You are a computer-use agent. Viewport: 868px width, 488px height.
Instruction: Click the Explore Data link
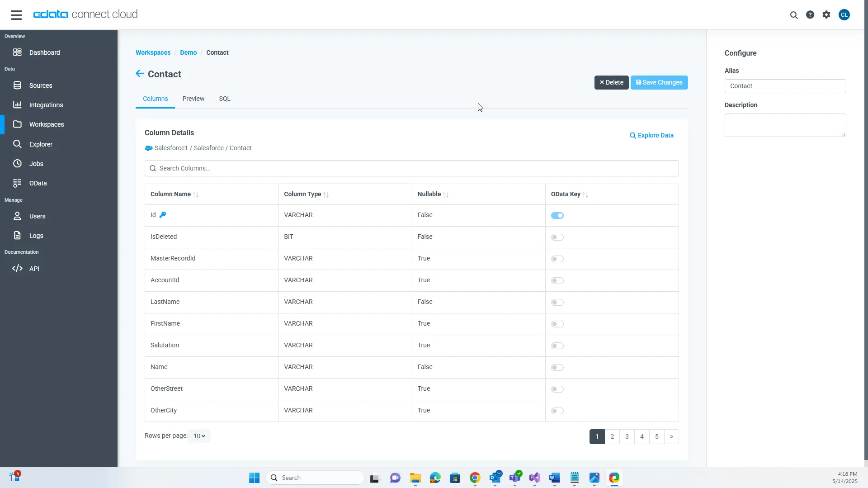[x=651, y=136]
